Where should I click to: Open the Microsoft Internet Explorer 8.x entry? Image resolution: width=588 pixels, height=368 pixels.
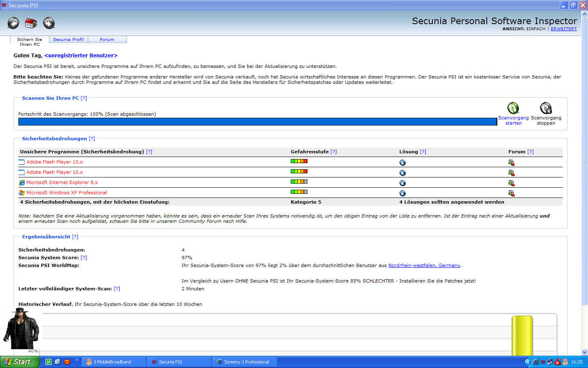point(62,182)
